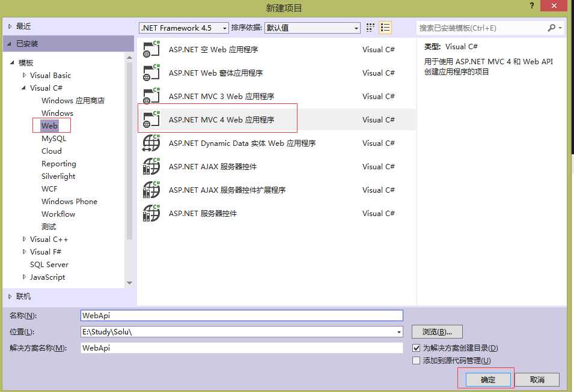Select ASP.NET Dynamic Data 实体 Web 应用程序 text
Image resolution: width=574 pixels, height=392 pixels.
(x=242, y=143)
